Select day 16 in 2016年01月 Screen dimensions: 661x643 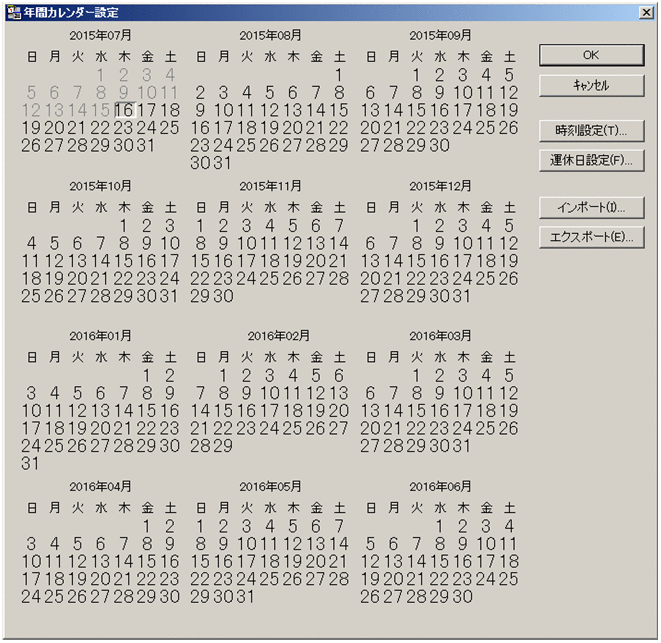tap(169, 411)
